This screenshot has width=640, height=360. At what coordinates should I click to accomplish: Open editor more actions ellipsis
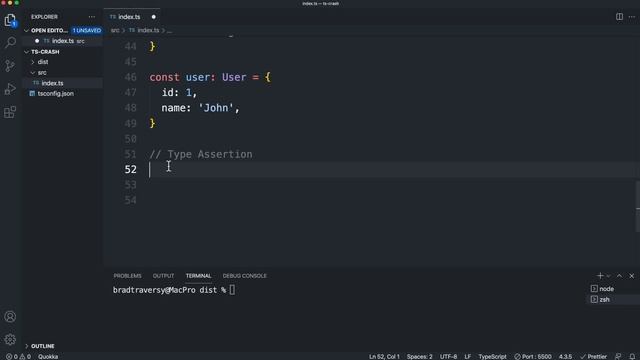click(x=632, y=17)
